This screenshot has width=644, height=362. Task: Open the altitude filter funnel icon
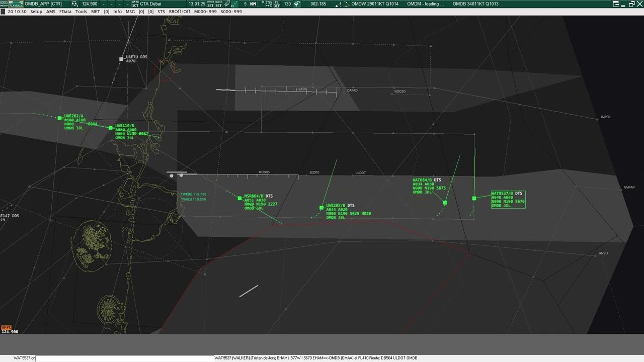click(x=297, y=4)
